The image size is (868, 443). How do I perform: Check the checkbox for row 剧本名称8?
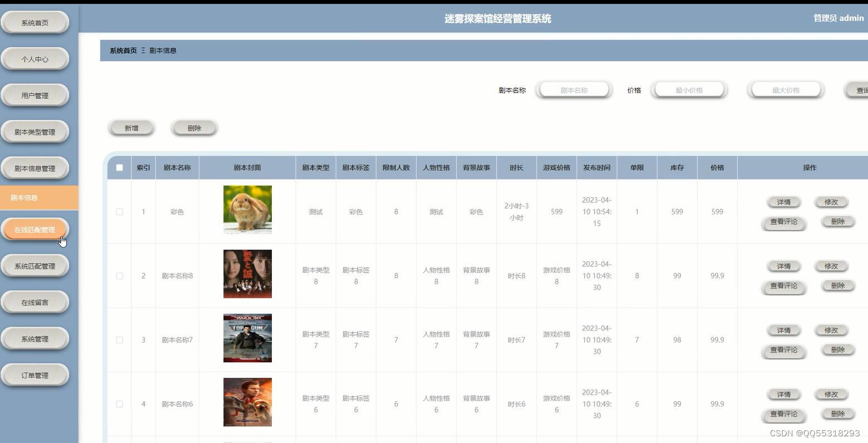click(119, 276)
